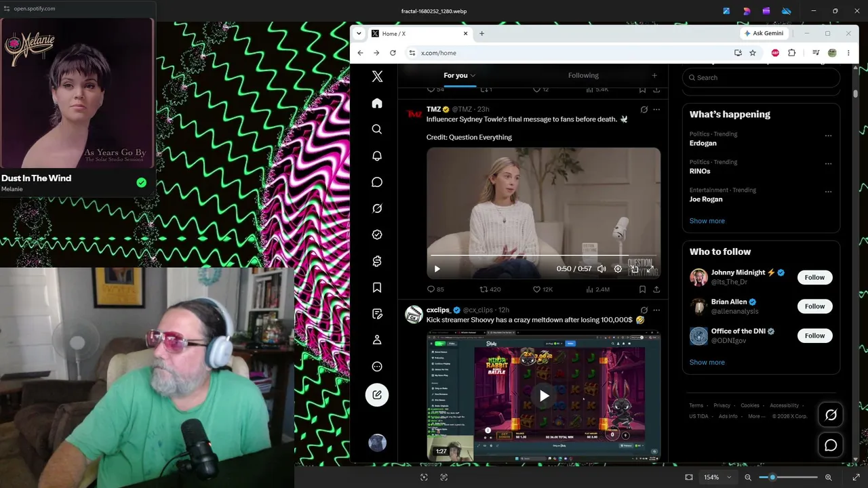Viewport: 868px width, 488px height.
Task: Toggle fullscreen on the TMZ video
Action: [650, 268]
